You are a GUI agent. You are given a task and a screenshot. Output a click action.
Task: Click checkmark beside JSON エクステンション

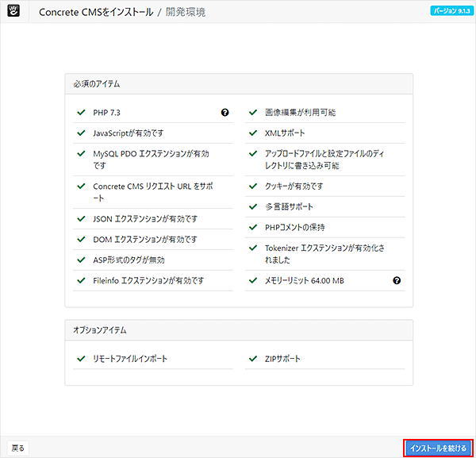(81, 218)
